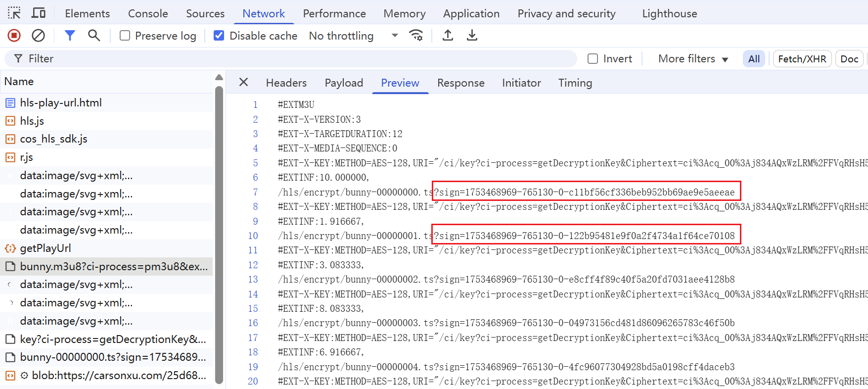Viewport: 868px width, 389px height.
Task: Expand the More filters dropdown
Action: coord(692,59)
